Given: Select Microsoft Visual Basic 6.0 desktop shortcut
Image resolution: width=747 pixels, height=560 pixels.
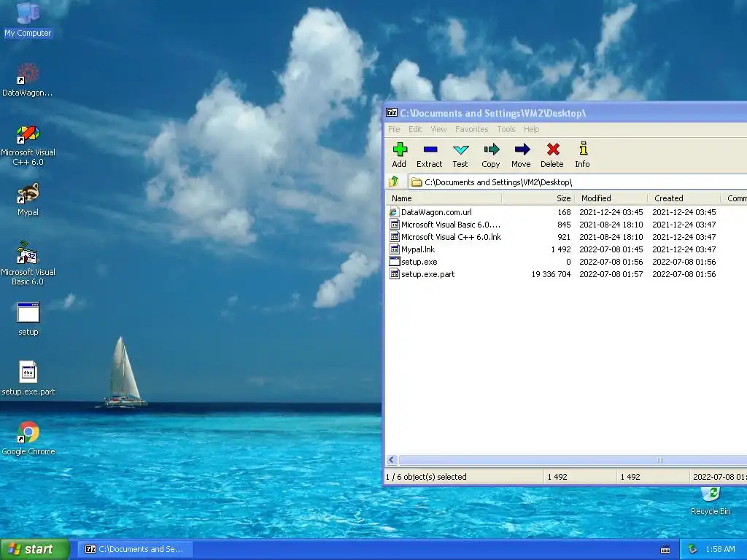Looking at the screenshot, I should coord(28,263).
